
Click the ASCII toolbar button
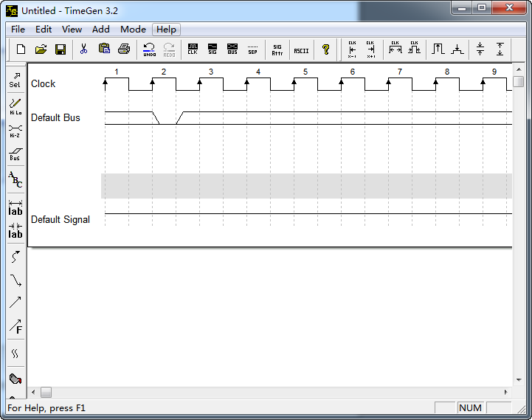(301, 50)
